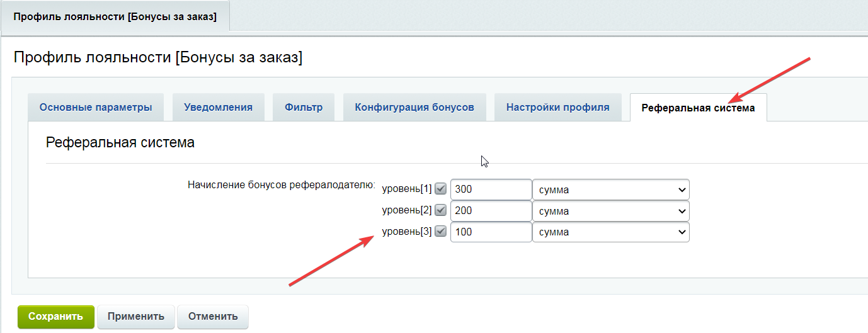Open the Уведомления tab
The image size is (868, 333).
(218, 107)
